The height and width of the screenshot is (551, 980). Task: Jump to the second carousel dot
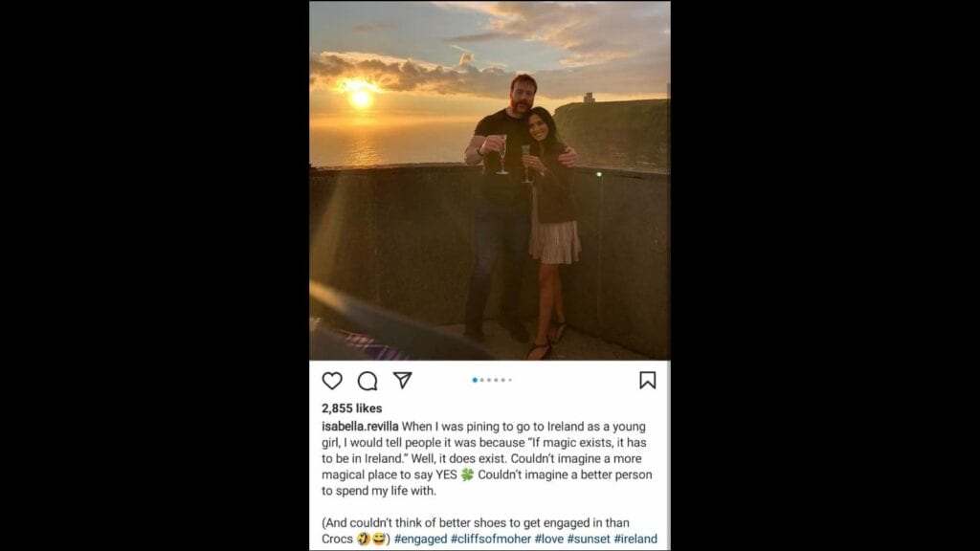pyautogui.click(x=482, y=380)
